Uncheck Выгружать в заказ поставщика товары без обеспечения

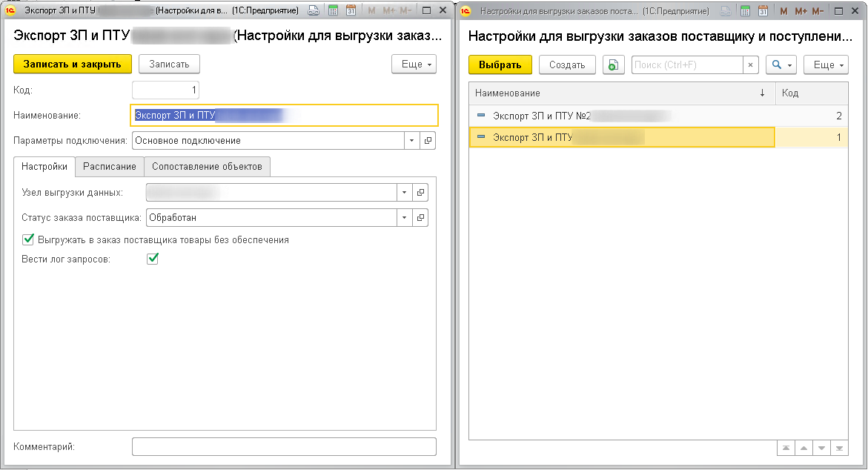click(x=29, y=239)
